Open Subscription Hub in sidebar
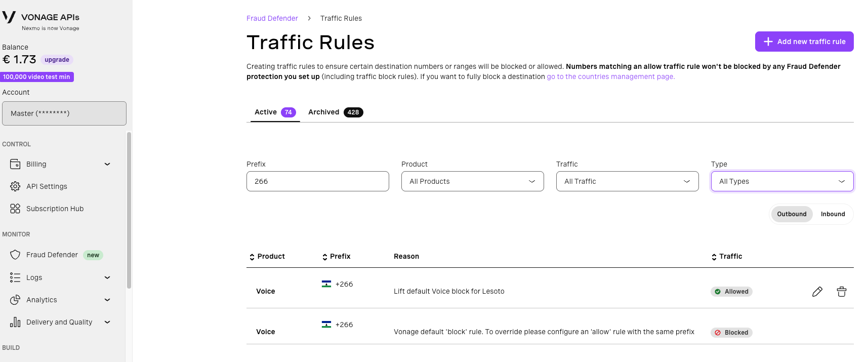The width and height of the screenshot is (868, 362). point(55,209)
